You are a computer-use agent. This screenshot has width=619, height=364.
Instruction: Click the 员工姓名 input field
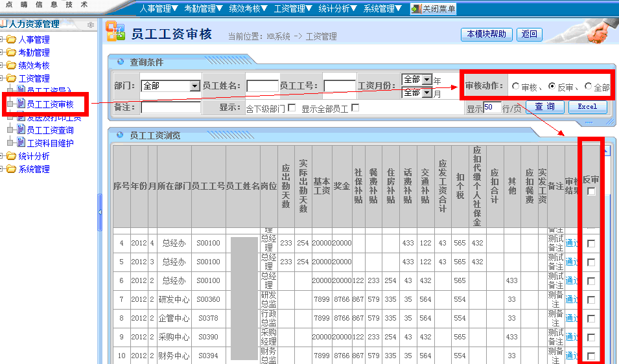(x=262, y=86)
